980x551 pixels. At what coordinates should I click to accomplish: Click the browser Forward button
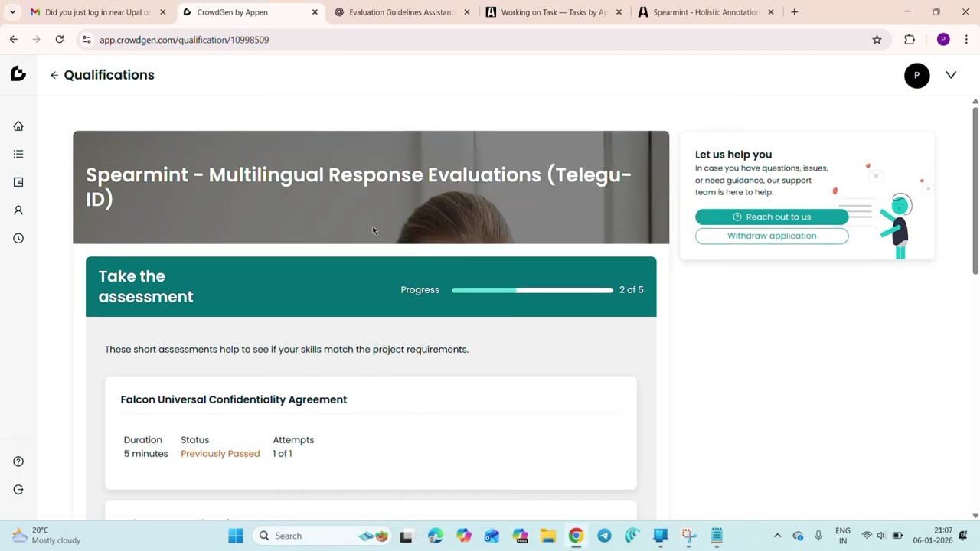pyautogui.click(x=37, y=40)
